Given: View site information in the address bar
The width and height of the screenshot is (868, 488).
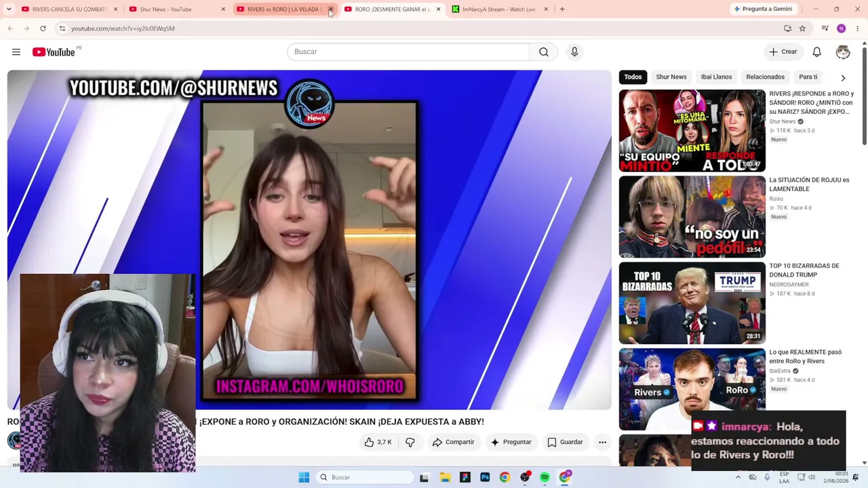Looking at the screenshot, I should pos(62,28).
